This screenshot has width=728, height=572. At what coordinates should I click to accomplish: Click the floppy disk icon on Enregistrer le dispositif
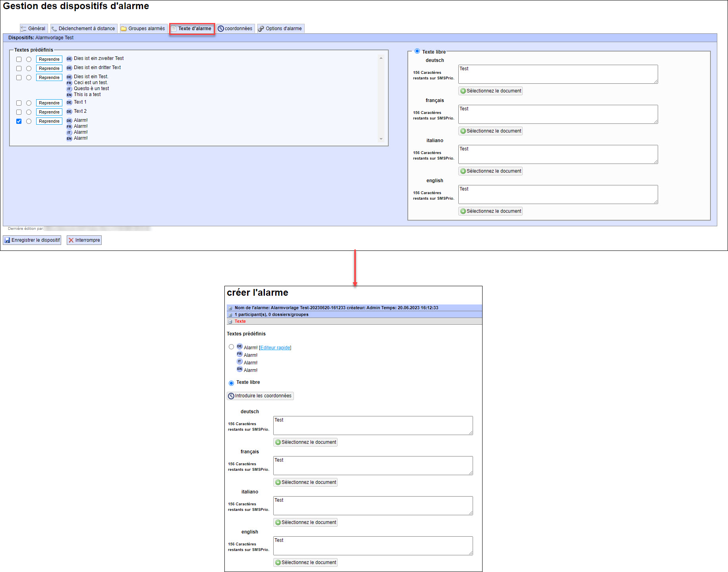[x=7, y=240]
